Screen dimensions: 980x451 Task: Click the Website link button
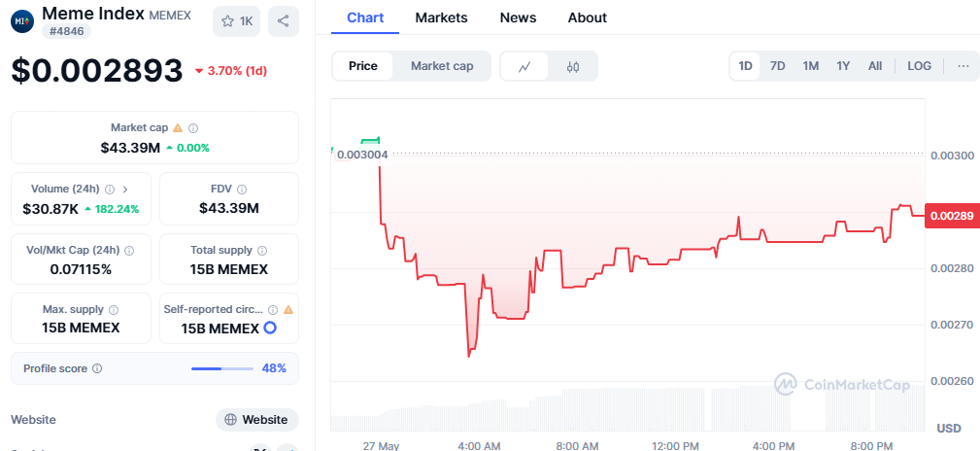[x=257, y=420]
